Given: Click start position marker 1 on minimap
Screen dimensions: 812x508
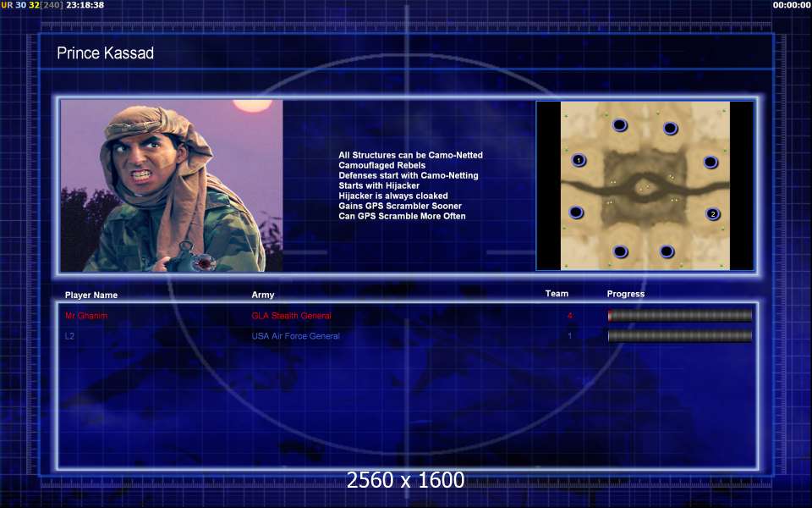Looking at the screenshot, I should (x=579, y=160).
